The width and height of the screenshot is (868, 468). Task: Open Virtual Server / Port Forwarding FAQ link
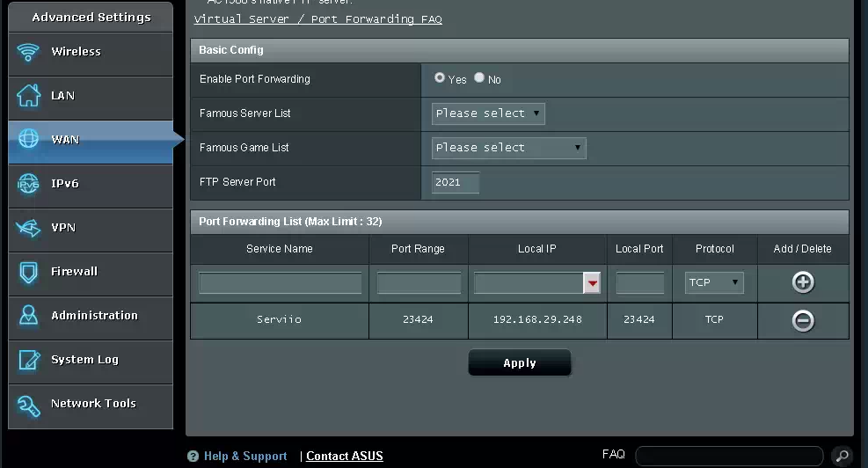[317, 19]
